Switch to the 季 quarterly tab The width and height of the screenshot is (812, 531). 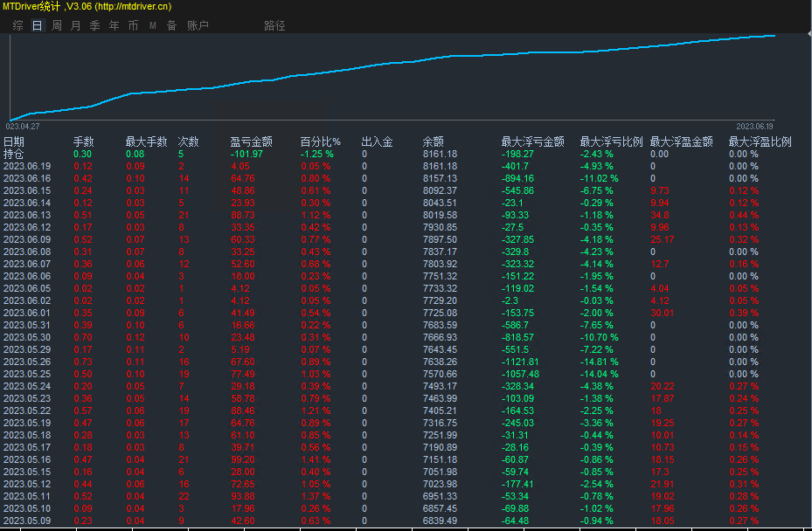click(x=94, y=25)
